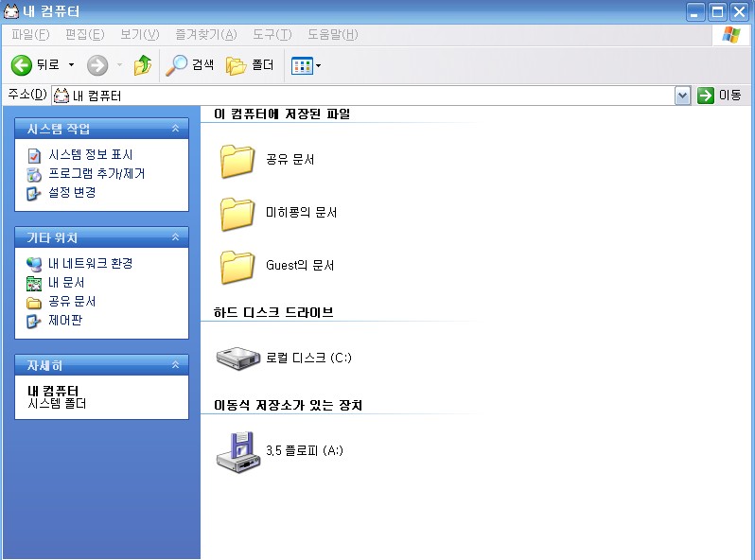
Task: Maximize the 내 컴퓨터 window
Action: pos(717,11)
